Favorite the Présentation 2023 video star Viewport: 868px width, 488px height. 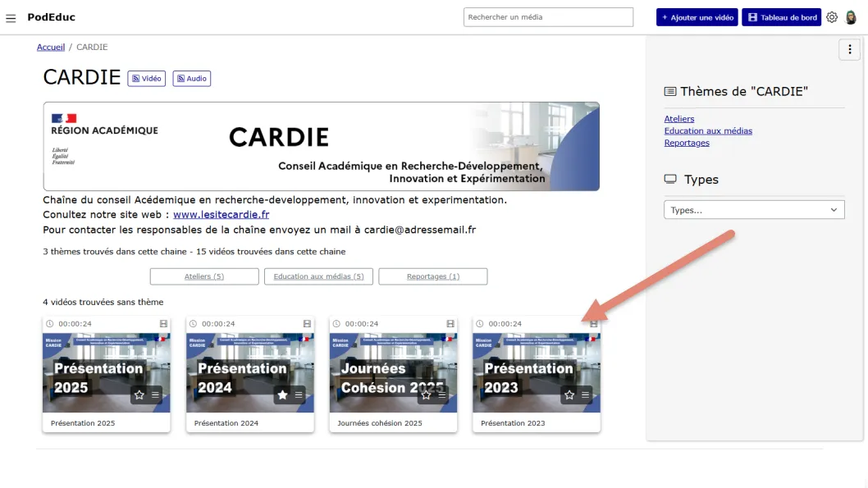569,395
